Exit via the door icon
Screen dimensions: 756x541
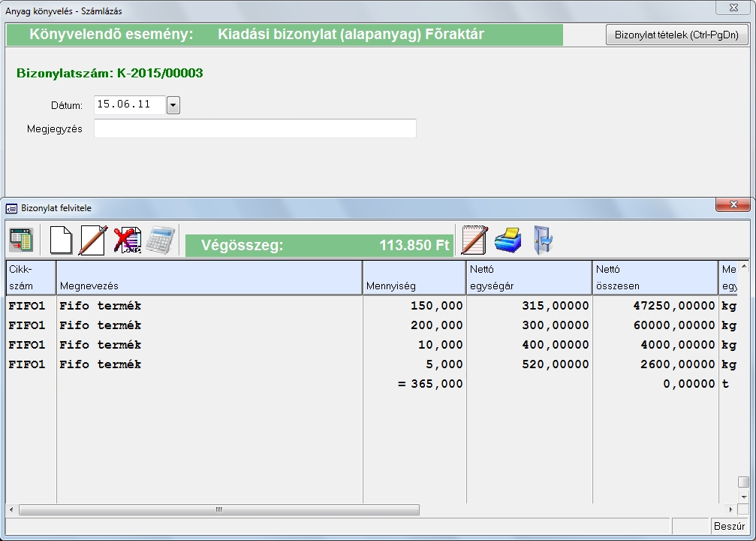[542, 240]
